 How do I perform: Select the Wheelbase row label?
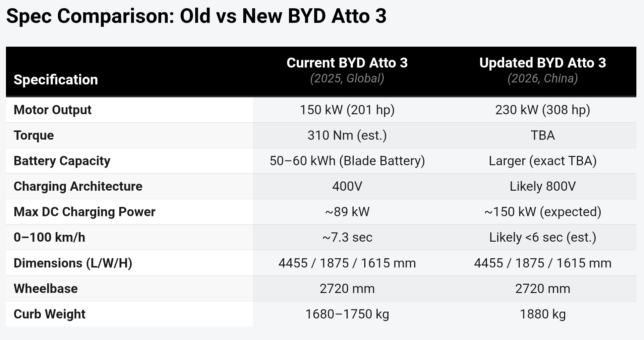pos(45,289)
